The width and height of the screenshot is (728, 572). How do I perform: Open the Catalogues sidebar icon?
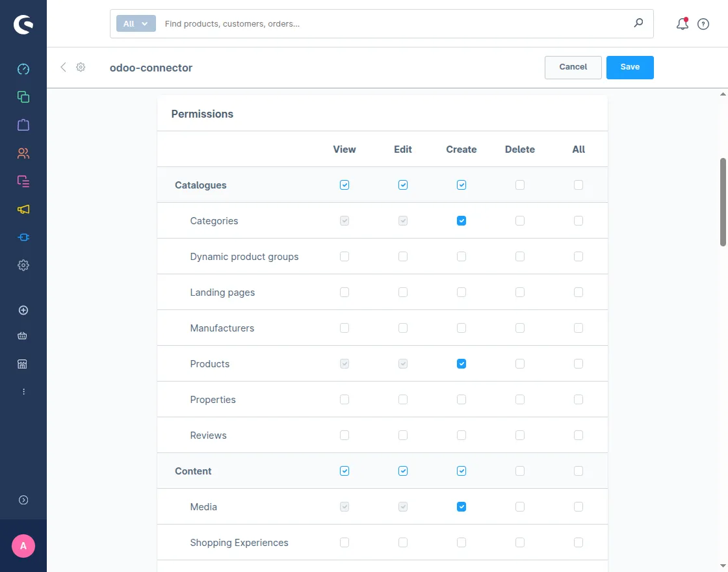(23, 97)
